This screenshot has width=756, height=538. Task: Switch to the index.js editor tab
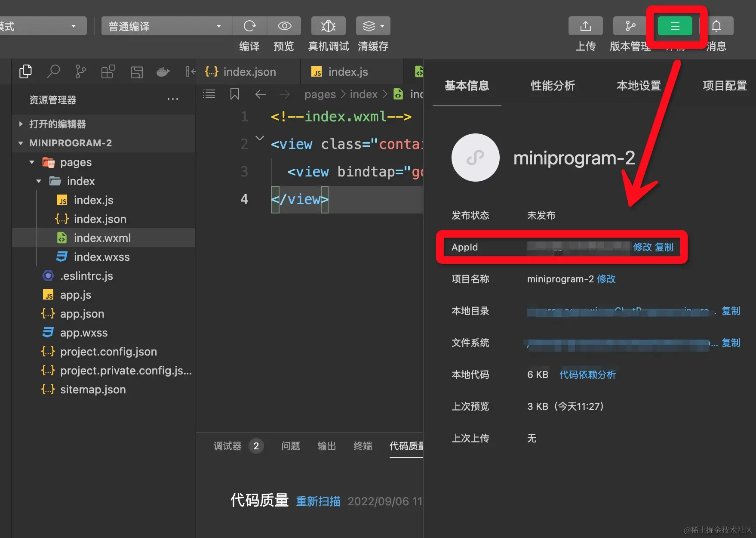point(353,72)
